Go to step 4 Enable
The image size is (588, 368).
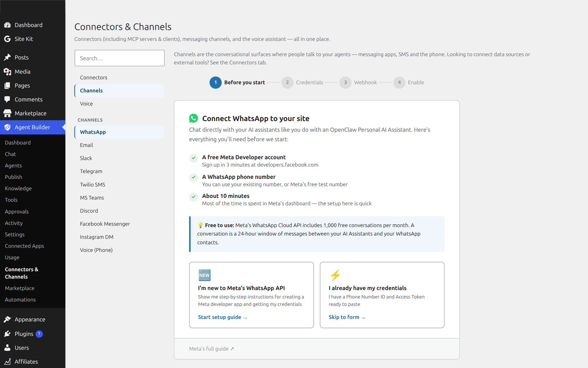pyautogui.click(x=409, y=83)
